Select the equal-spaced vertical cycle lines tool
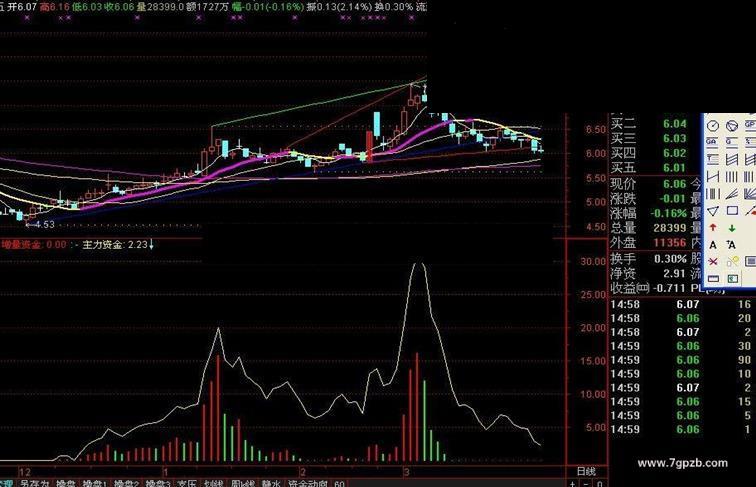Screen dimensions: 756x487 pos(732,176)
